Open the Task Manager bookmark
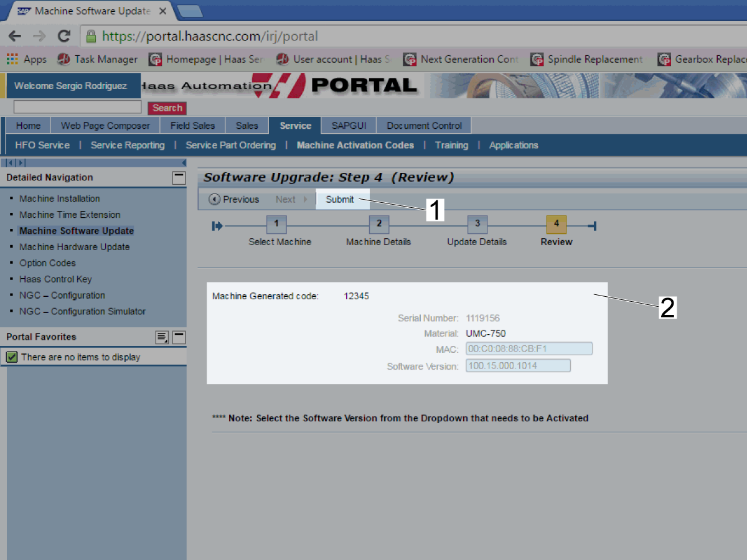 click(98, 59)
